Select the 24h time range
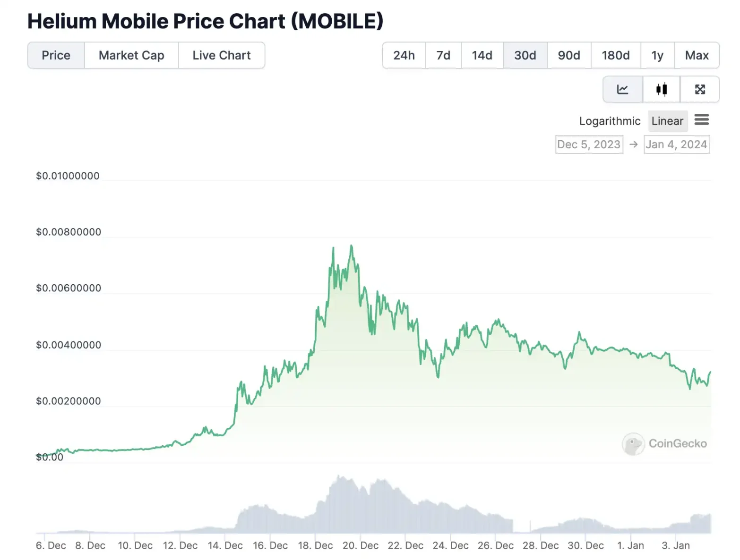740x560 pixels. [404, 55]
